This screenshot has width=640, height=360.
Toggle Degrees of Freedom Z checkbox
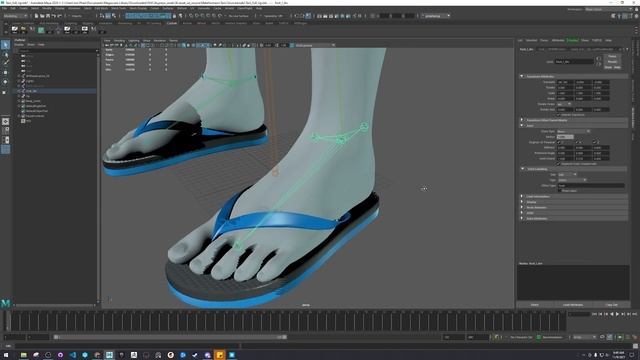[595, 142]
